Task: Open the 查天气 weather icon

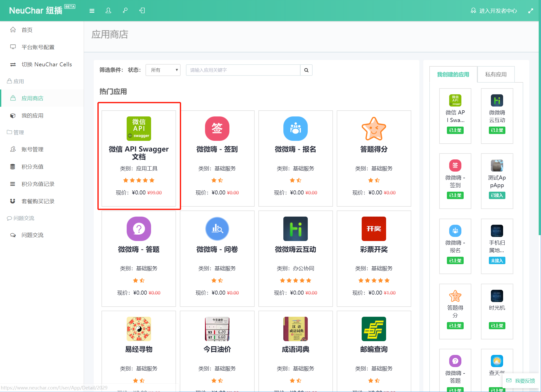Action: 497,361
